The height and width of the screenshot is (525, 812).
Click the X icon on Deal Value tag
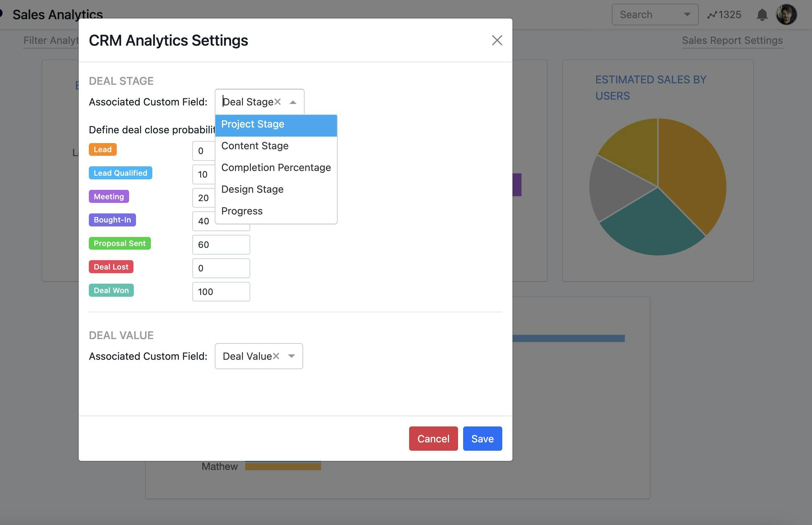pyautogui.click(x=276, y=355)
